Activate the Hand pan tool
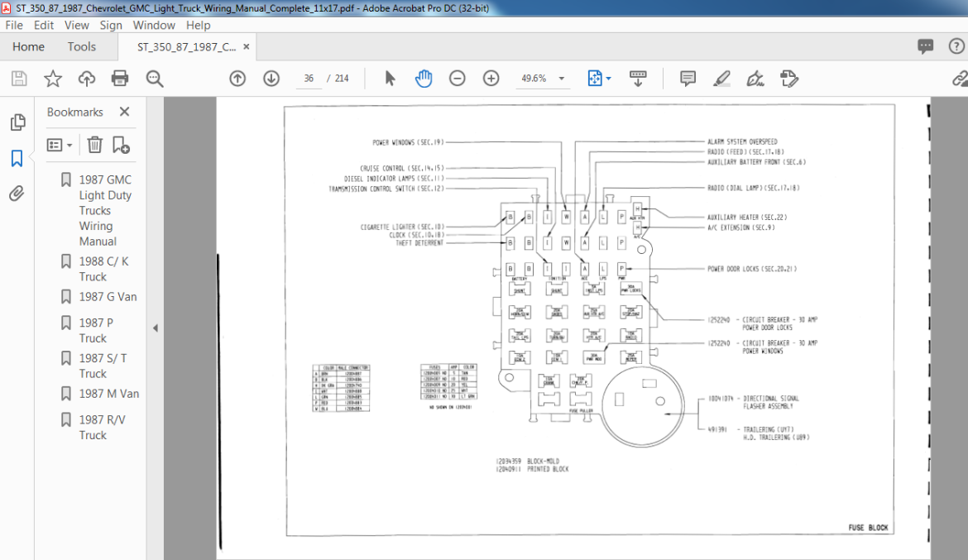The image size is (968, 560). (x=424, y=79)
